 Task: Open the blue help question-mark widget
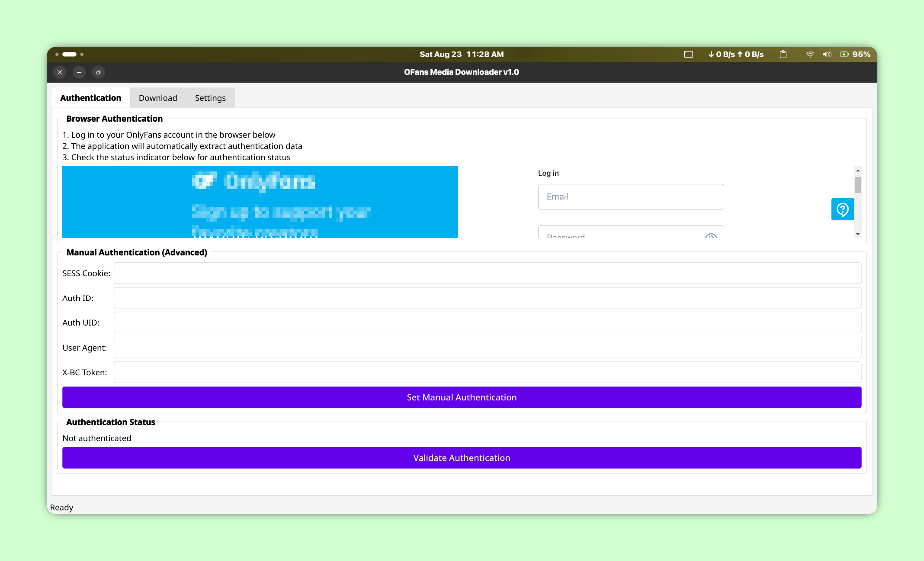(842, 210)
